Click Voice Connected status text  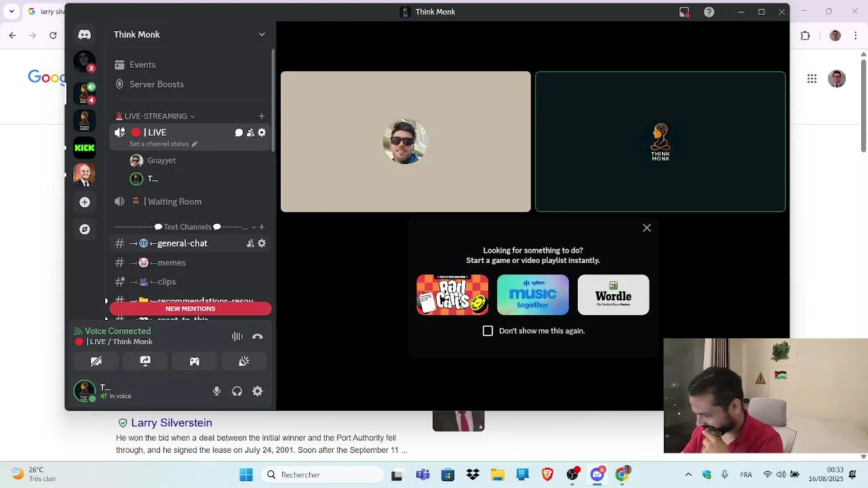(117, 331)
